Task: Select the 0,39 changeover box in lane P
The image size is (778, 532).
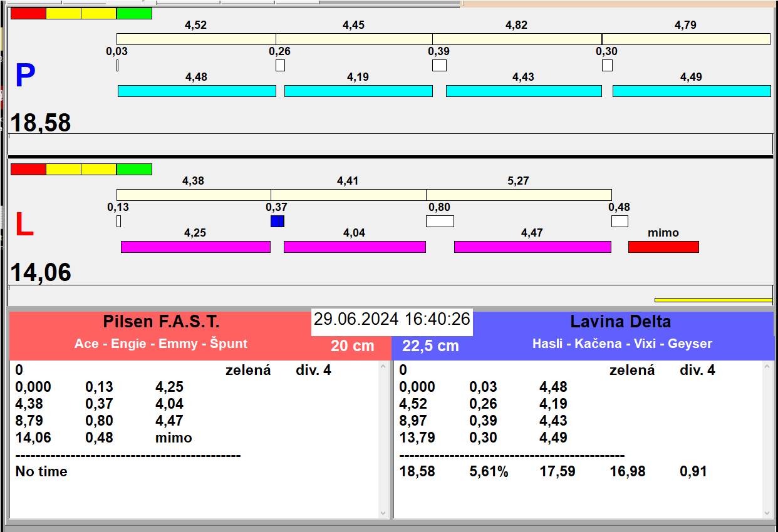Action: (x=439, y=65)
